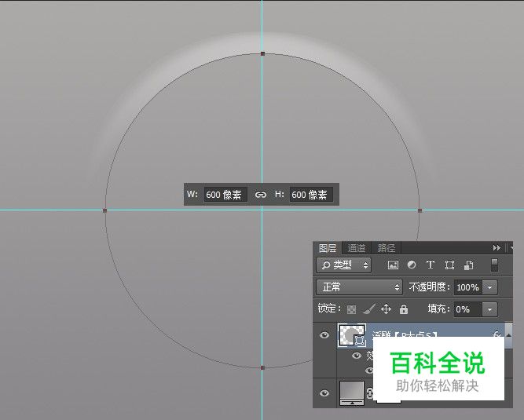This screenshot has height=420, width=524.
Task: Open the fill slider dropdown arrow
Action: pos(490,309)
